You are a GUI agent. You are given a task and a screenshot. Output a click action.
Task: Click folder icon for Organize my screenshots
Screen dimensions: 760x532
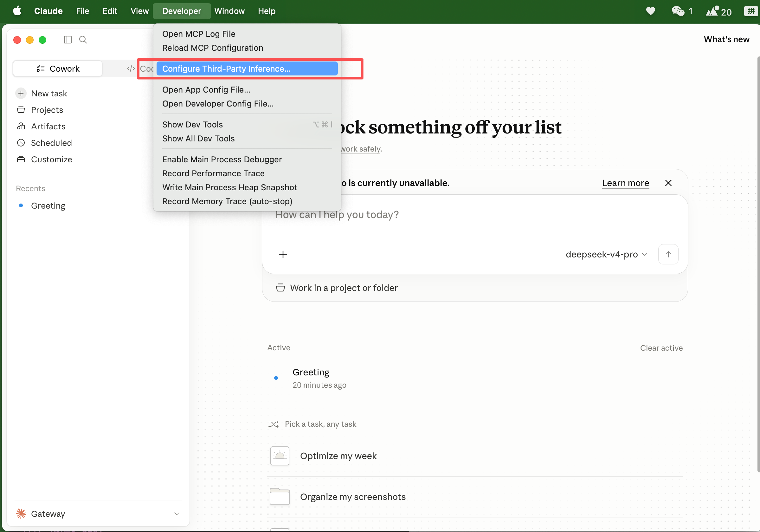280,496
